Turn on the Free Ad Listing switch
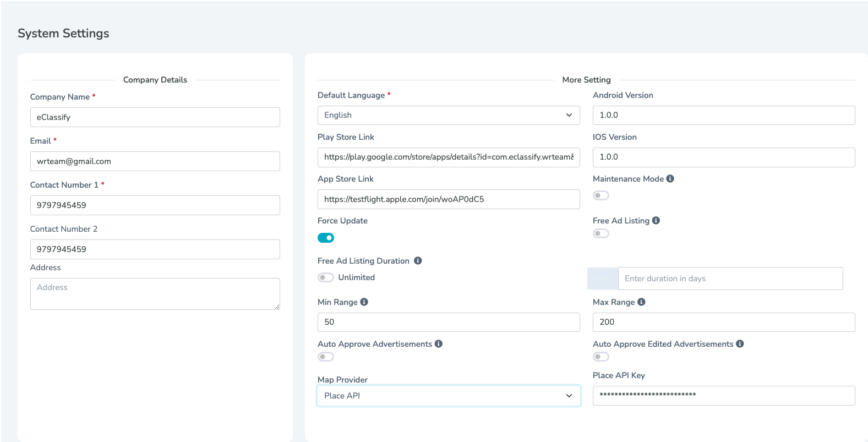 (600, 233)
